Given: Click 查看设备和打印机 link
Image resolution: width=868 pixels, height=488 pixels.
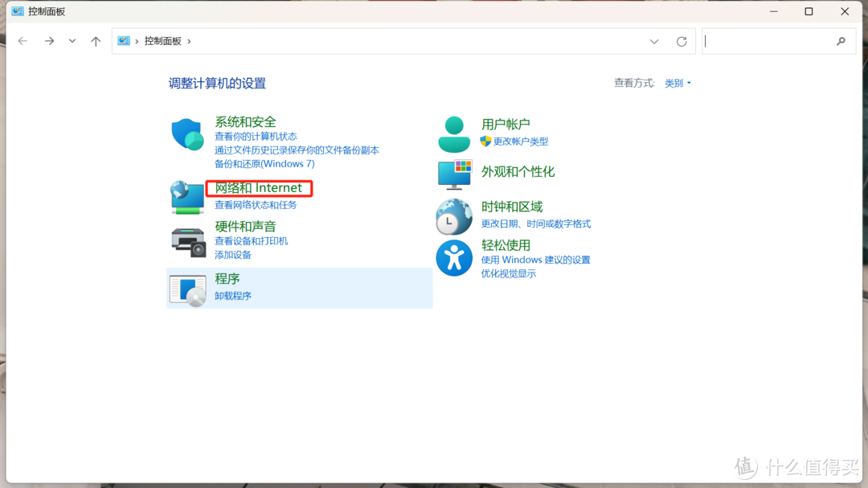Looking at the screenshot, I should (x=252, y=241).
